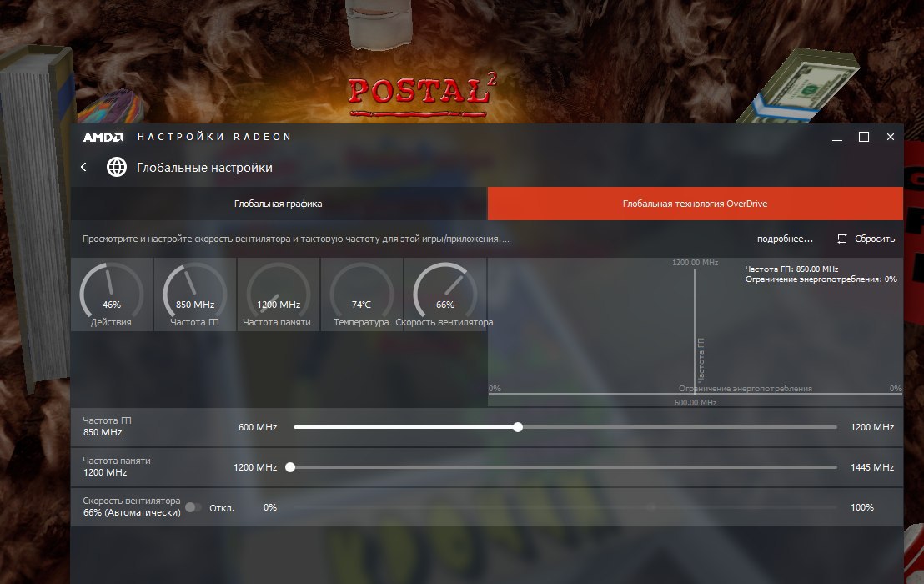
Task: Click the fan speed slider track
Action: (x=565, y=507)
